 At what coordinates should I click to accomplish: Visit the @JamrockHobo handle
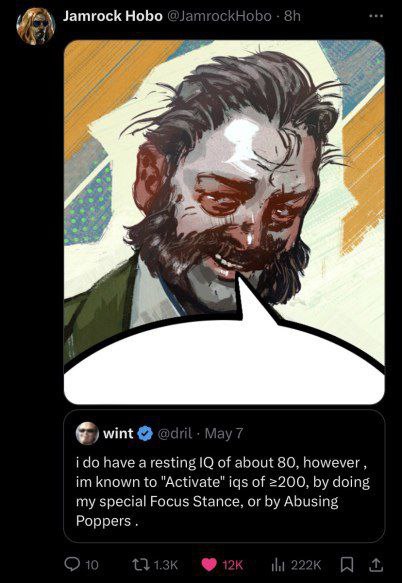tap(220, 16)
